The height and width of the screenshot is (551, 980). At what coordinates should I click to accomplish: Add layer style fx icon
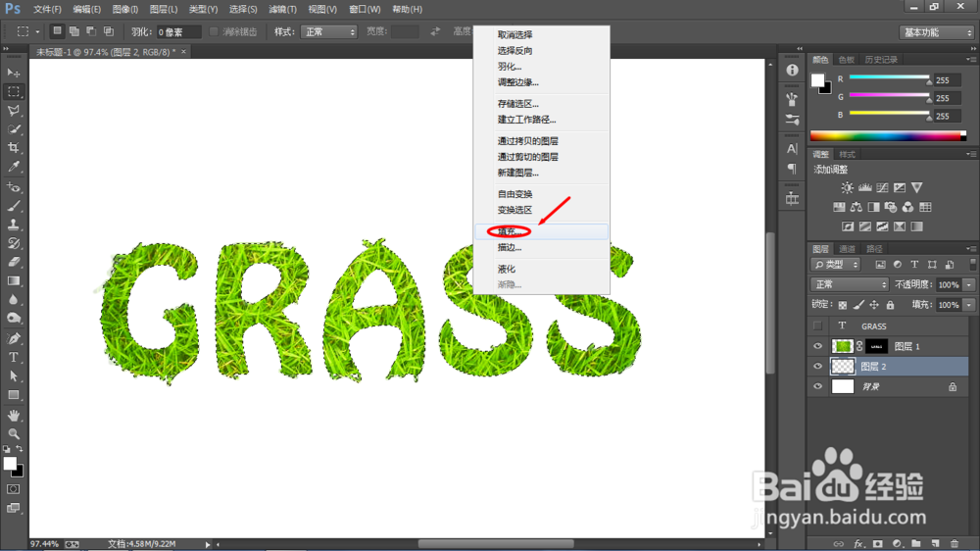[x=858, y=544]
